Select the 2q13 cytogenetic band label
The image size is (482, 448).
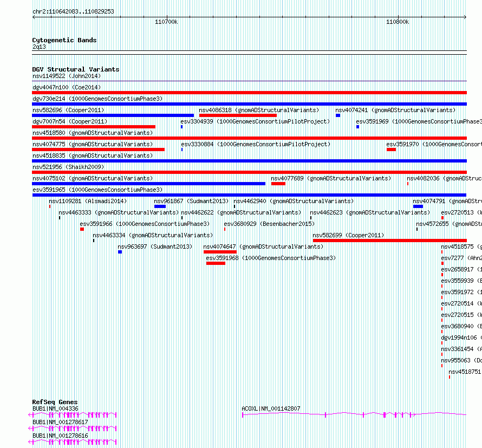[39, 47]
